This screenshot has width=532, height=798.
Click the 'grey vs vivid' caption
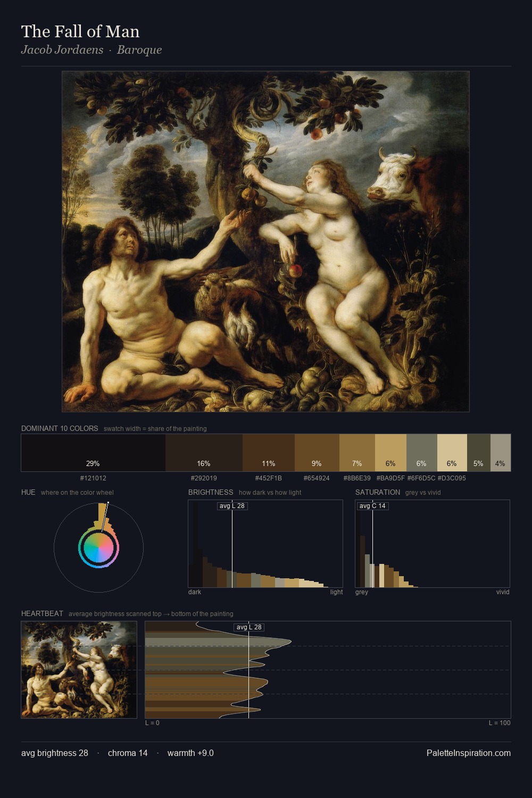(x=423, y=493)
